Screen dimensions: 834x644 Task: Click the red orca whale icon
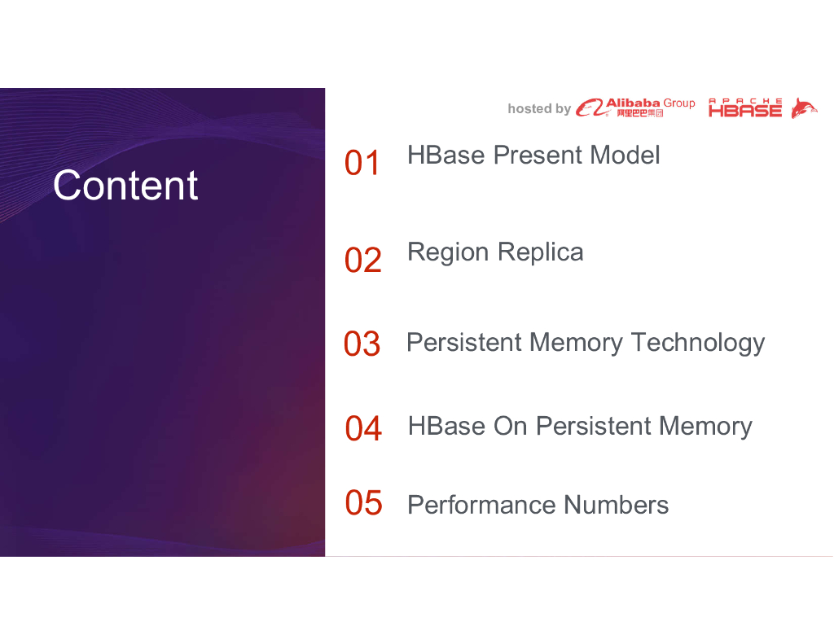point(804,108)
